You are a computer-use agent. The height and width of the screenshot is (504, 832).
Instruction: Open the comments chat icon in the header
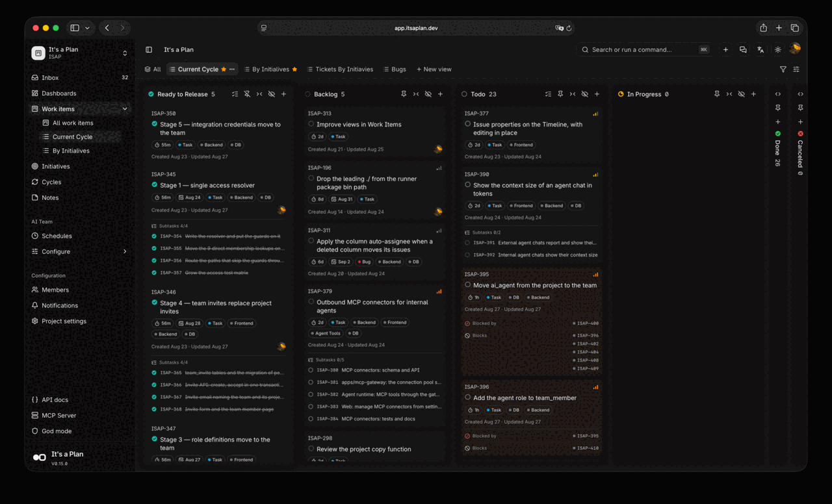coord(743,49)
